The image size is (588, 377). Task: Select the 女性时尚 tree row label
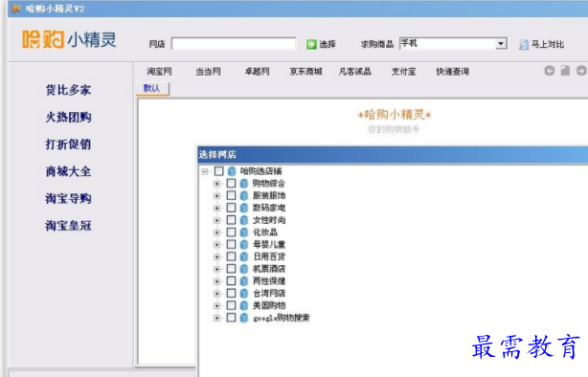pyautogui.click(x=269, y=220)
